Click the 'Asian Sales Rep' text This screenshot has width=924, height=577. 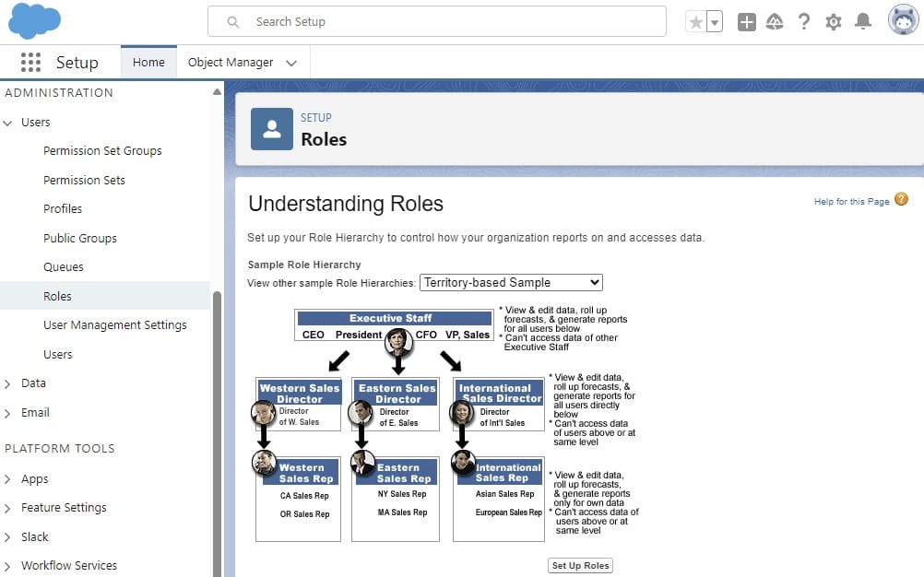tap(504, 494)
